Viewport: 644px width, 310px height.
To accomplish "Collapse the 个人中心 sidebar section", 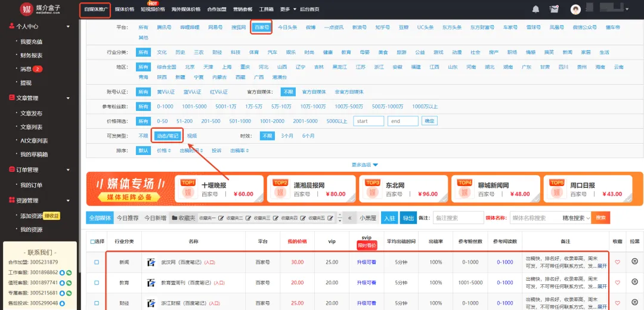I will click(68, 26).
